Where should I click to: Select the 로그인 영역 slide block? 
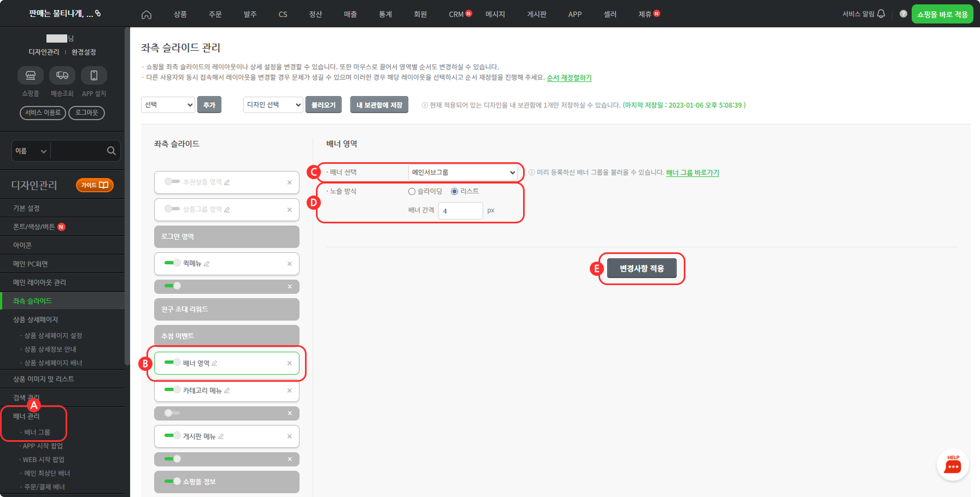(227, 236)
